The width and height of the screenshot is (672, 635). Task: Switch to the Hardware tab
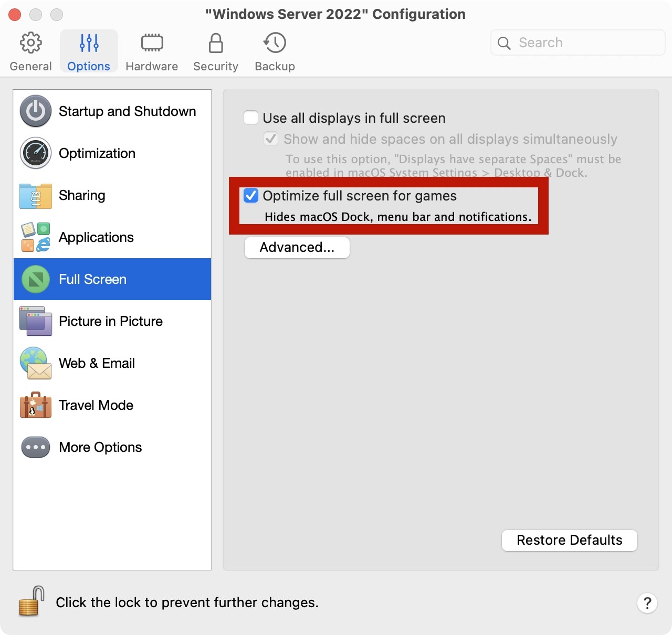click(x=152, y=52)
